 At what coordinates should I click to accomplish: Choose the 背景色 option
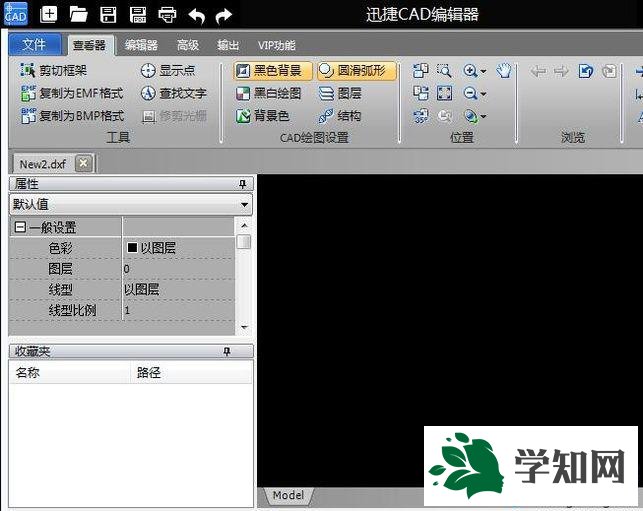[x=262, y=116]
